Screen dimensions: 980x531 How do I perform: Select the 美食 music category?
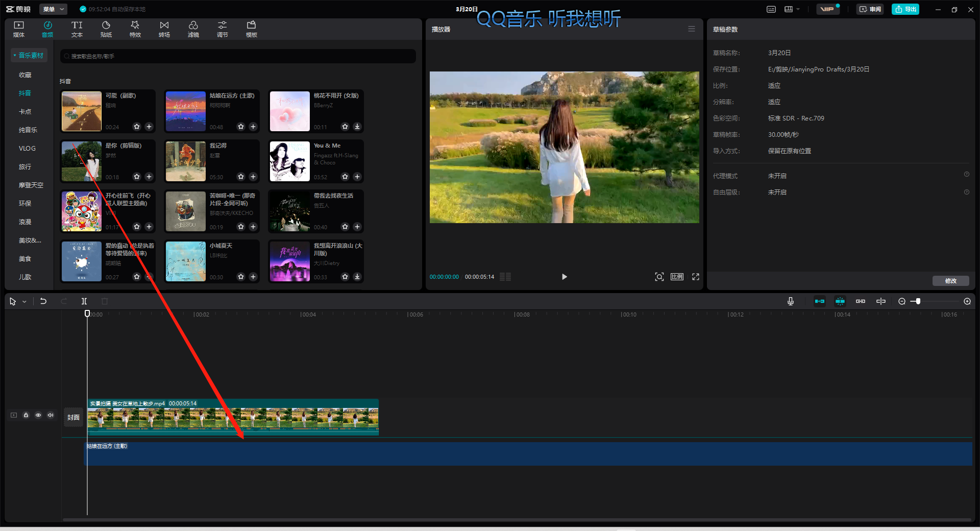point(25,259)
